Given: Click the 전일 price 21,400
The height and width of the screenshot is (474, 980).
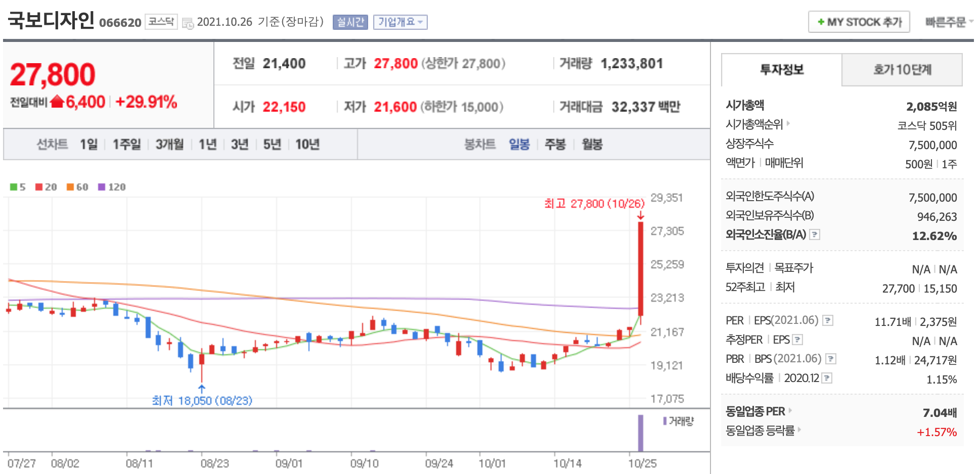Looking at the screenshot, I should click(284, 64).
